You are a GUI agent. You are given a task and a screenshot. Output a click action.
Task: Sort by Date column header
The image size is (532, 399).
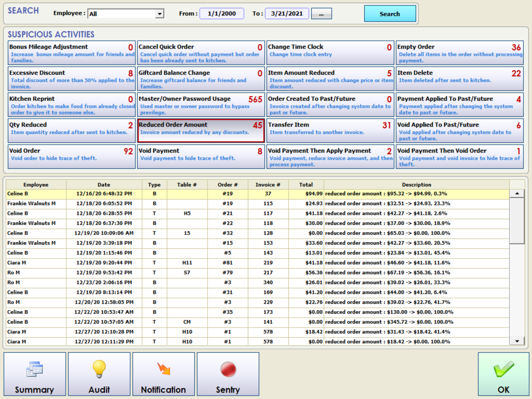[104, 185]
